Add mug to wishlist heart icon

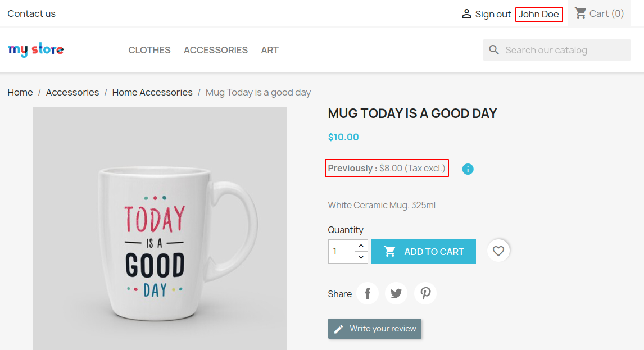click(x=498, y=251)
